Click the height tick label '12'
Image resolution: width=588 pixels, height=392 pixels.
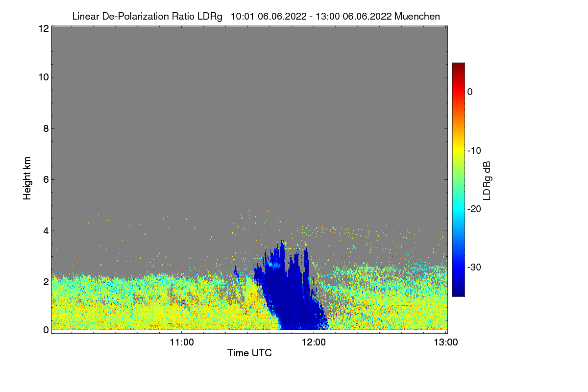[43, 28]
